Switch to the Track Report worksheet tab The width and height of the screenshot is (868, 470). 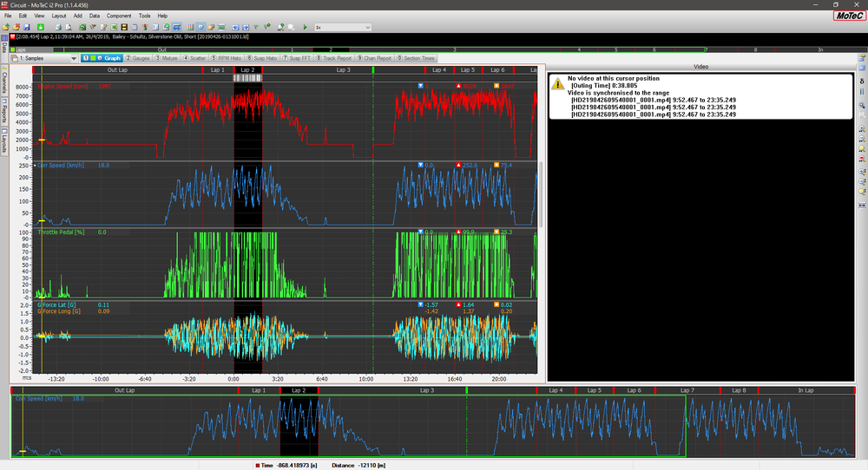[334, 58]
